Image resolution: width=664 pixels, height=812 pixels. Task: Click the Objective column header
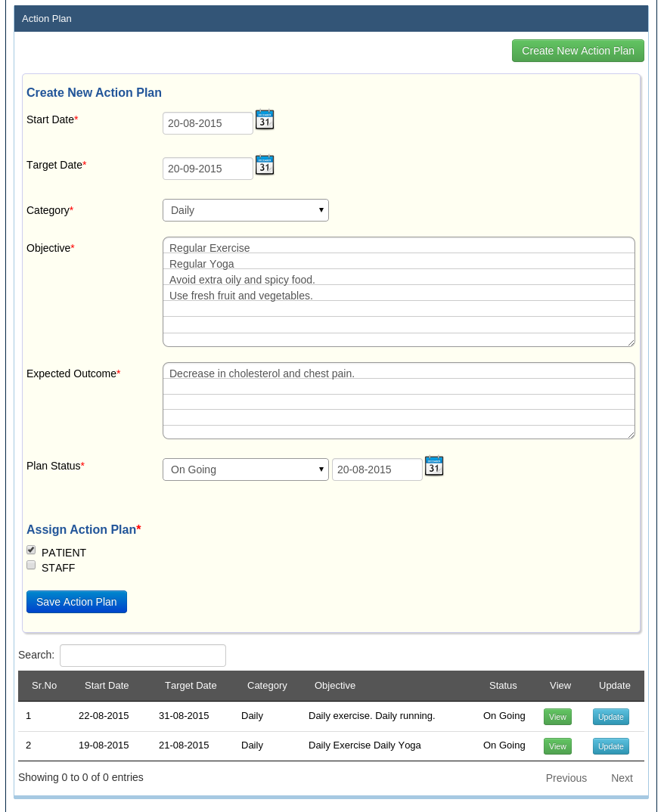click(x=335, y=686)
